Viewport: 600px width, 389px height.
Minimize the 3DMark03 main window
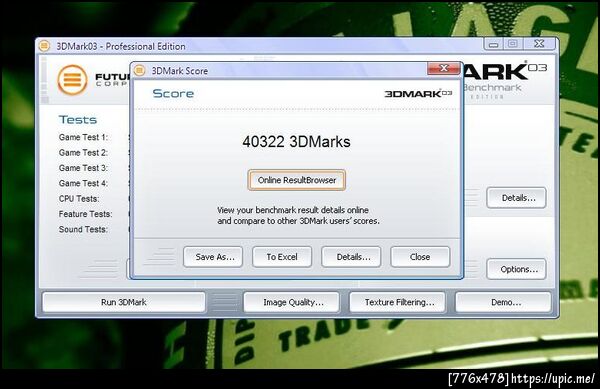tap(494, 44)
